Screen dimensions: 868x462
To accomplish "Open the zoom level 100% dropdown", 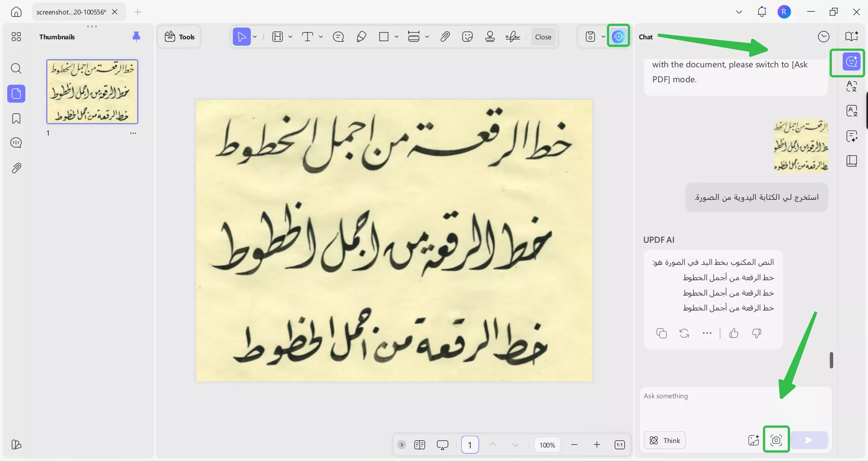I will click(x=547, y=445).
